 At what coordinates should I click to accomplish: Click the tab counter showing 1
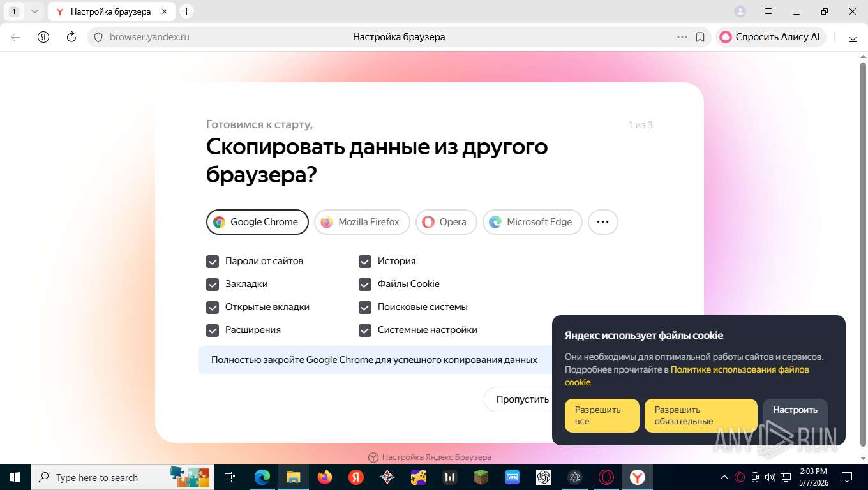pyautogui.click(x=14, y=11)
